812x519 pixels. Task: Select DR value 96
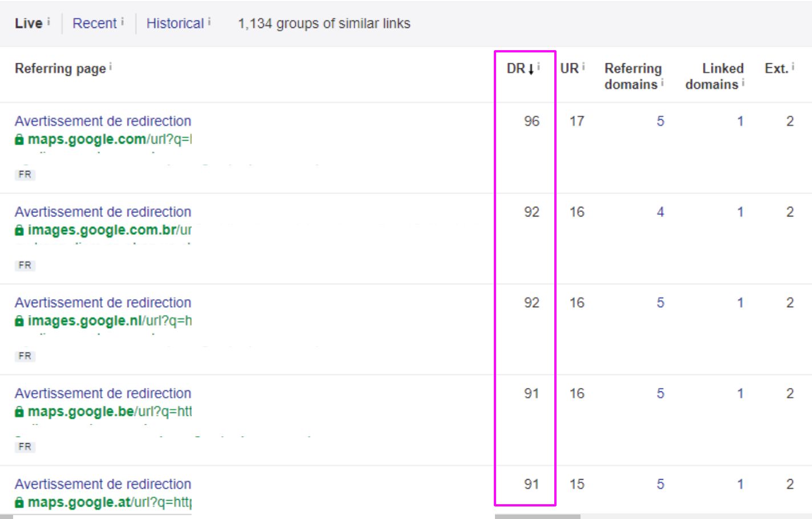tap(531, 121)
